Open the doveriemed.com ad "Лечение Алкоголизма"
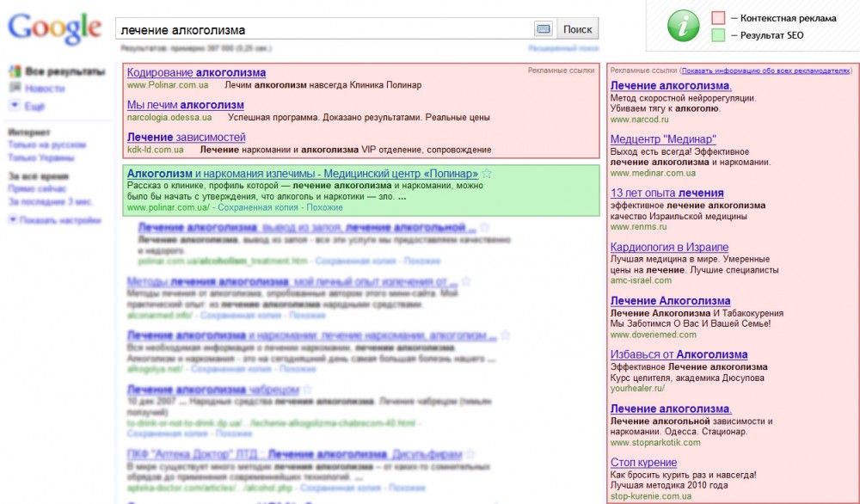Image resolution: width=860 pixels, height=504 pixels. coord(670,301)
